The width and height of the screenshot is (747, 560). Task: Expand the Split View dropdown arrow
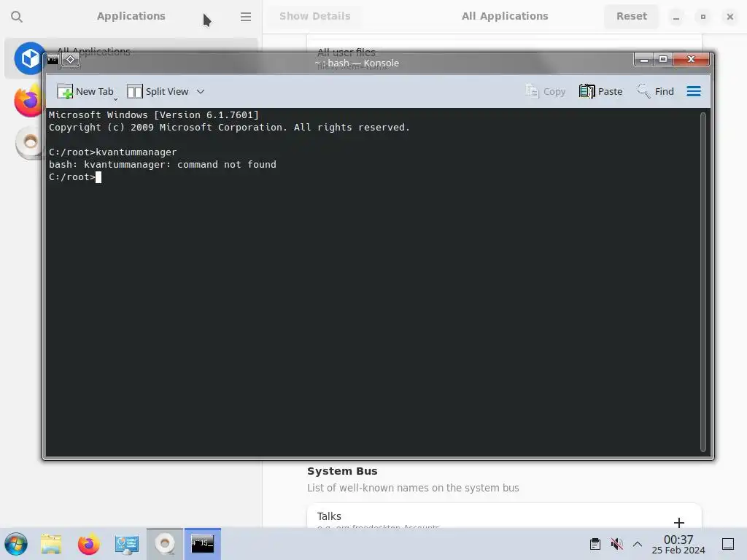(201, 91)
